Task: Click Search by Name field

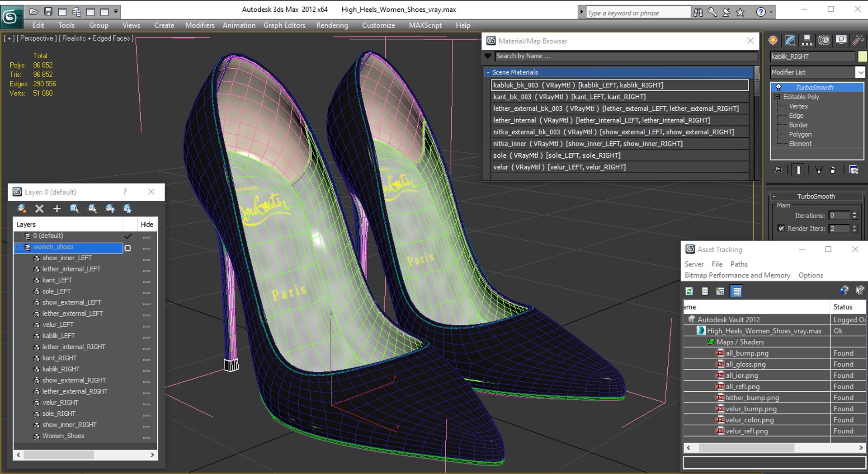Action: point(626,56)
